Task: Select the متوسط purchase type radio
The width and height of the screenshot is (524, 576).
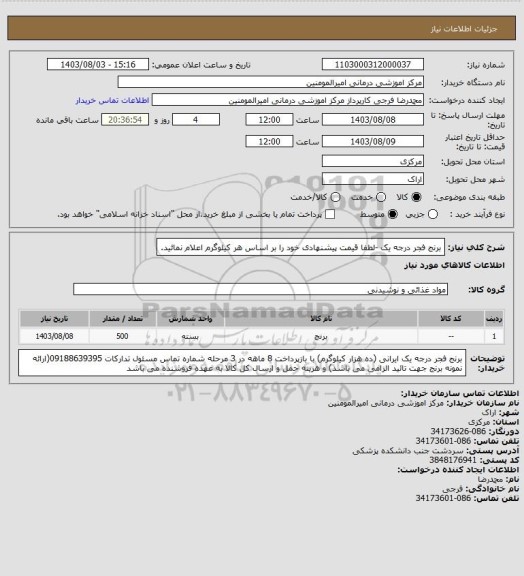Action: [x=393, y=214]
